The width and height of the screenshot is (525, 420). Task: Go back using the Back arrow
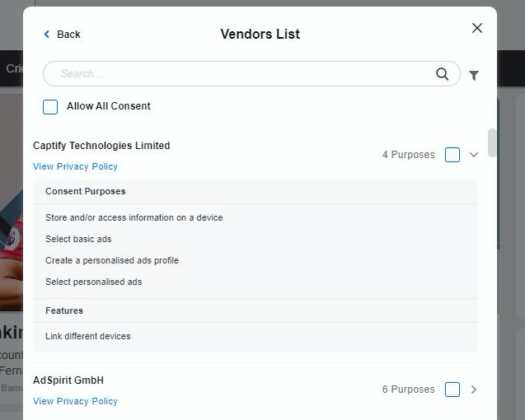pyautogui.click(x=62, y=34)
